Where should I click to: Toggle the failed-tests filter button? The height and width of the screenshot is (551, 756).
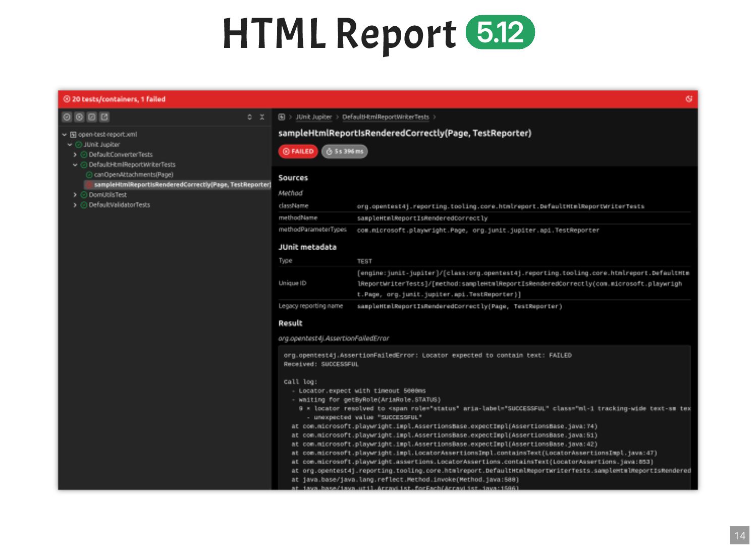pyautogui.click(x=79, y=117)
